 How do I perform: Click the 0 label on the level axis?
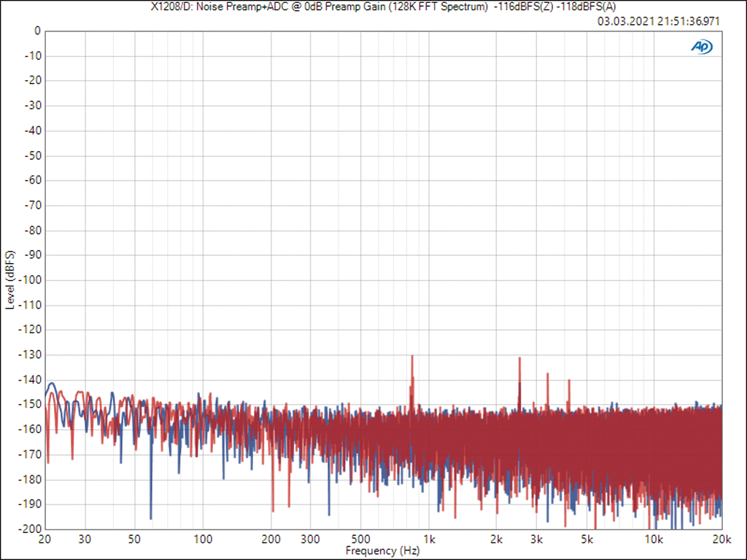(38, 31)
